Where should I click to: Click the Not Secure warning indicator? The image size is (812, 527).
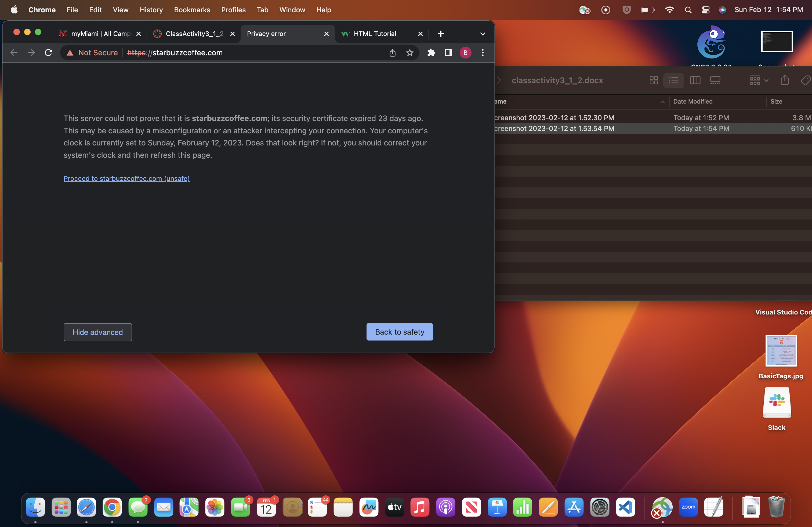92,53
